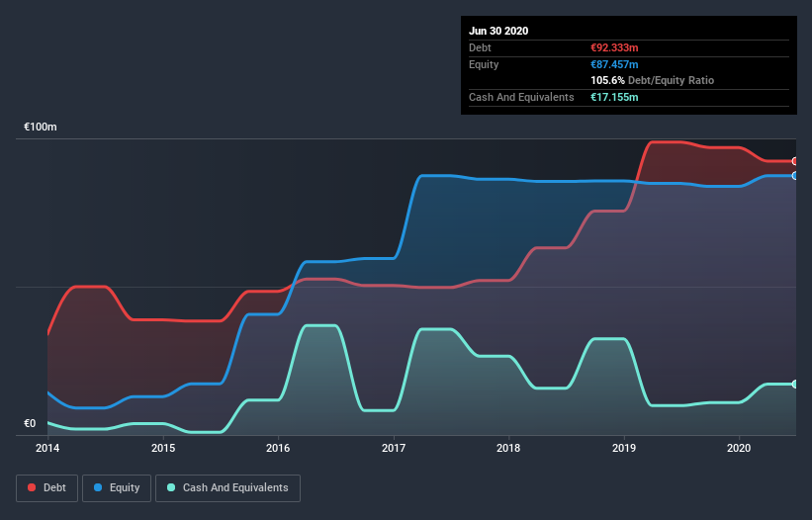Click the €17.155m cash value
This screenshot has height=520, width=812.
[614, 97]
